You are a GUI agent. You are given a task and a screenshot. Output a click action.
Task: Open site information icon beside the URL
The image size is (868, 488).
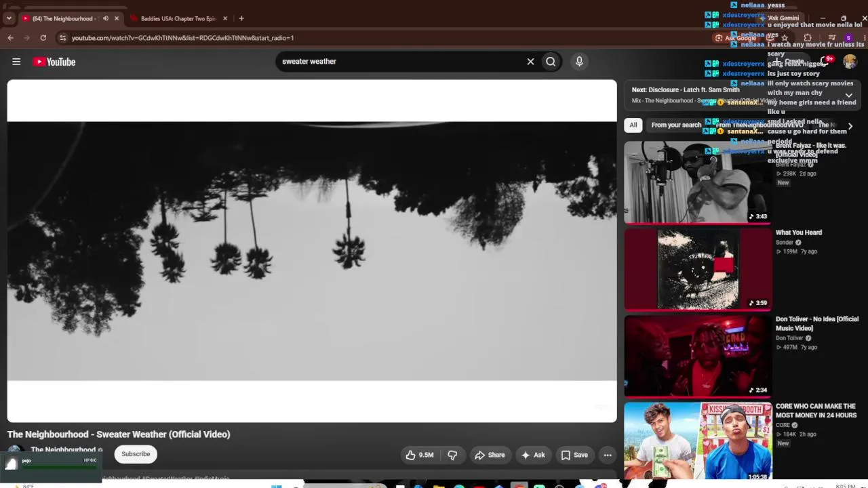tap(62, 38)
